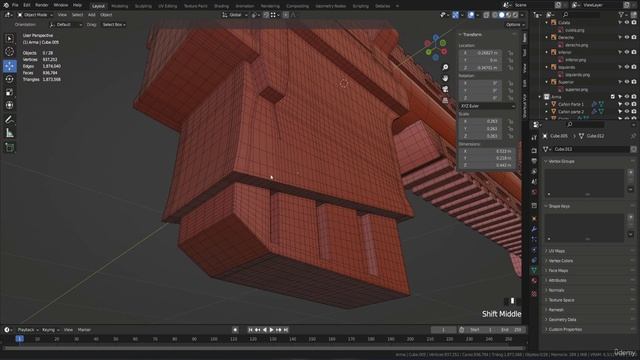Open the Window menu
The height and width of the screenshot is (360, 640).
point(61,5)
